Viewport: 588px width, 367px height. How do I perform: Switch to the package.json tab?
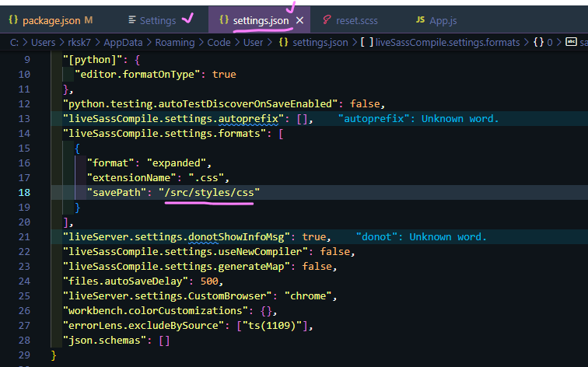coord(51,20)
